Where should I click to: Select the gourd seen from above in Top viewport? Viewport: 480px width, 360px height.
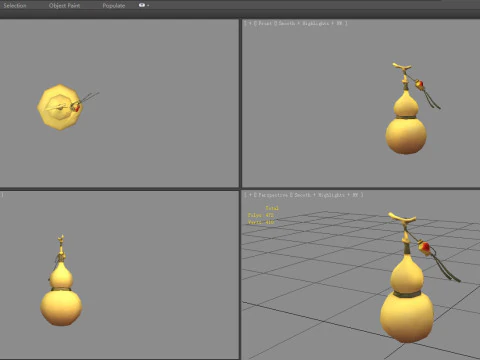60,107
